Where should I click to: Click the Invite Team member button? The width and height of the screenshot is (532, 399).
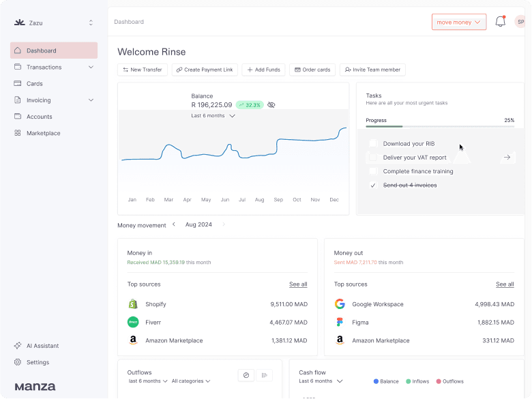tap(372, 70)
